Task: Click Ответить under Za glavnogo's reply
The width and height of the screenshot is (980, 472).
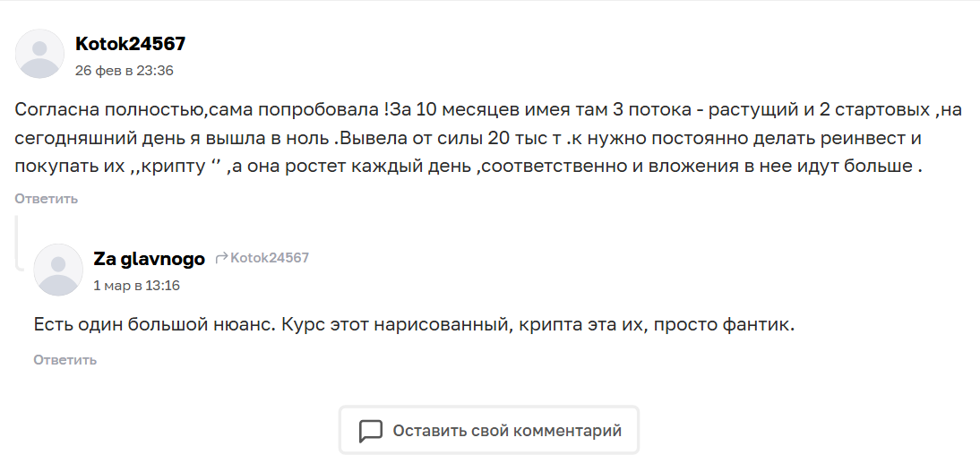Action: (x=65, y=360)
